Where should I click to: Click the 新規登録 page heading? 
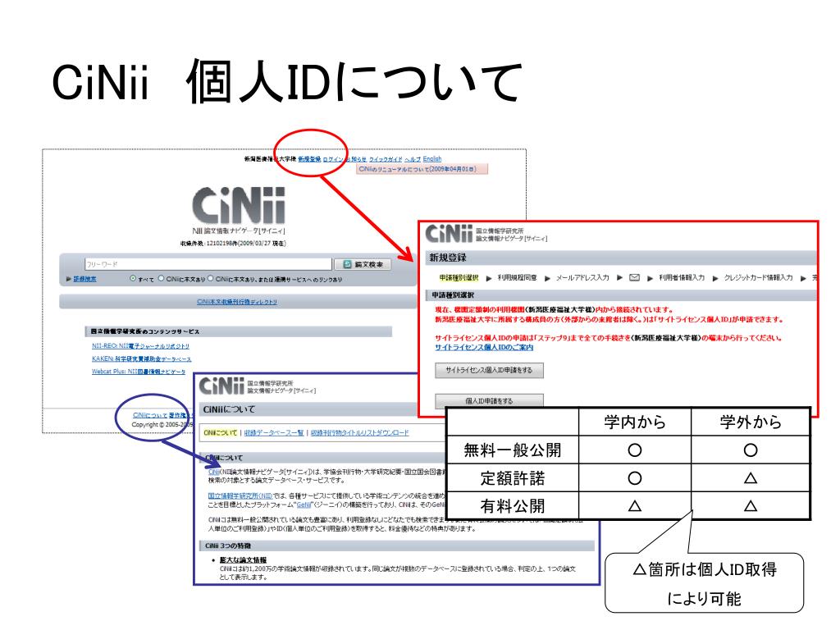(x=447, y=258)
